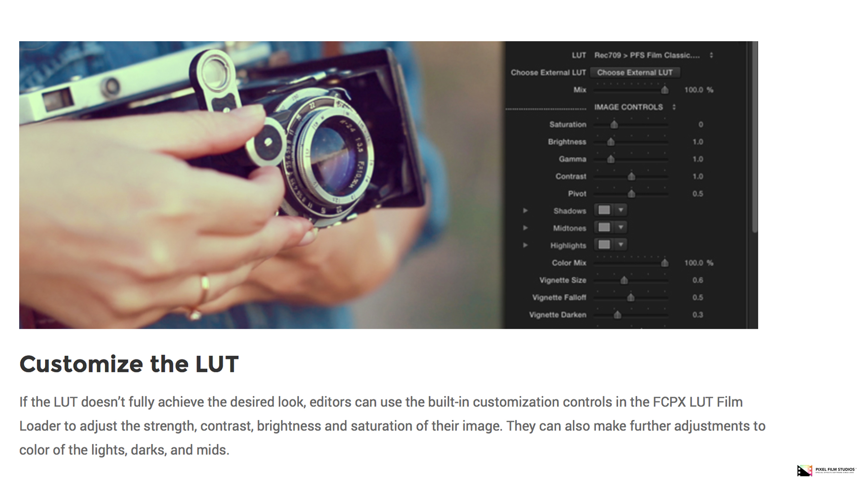
Task: Open the Shadows color dropdown arrow
Action: point(620,210)
